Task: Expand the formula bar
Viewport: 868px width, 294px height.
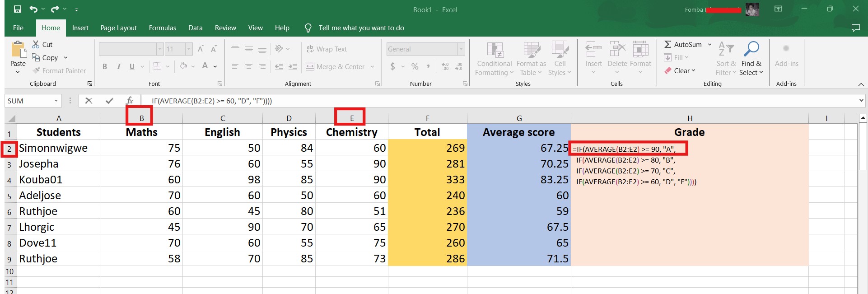Action: [861, 100]
